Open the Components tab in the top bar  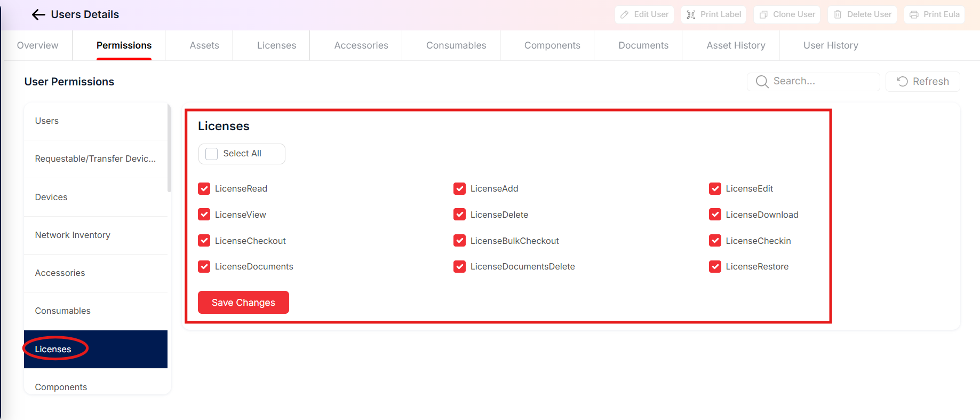tap(552, 45)
